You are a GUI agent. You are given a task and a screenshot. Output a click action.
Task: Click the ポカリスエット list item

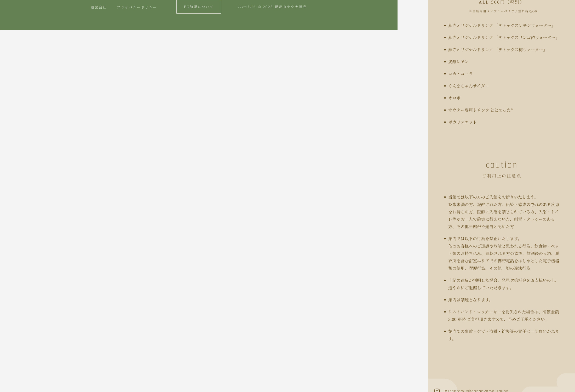[x=462, y=122]
